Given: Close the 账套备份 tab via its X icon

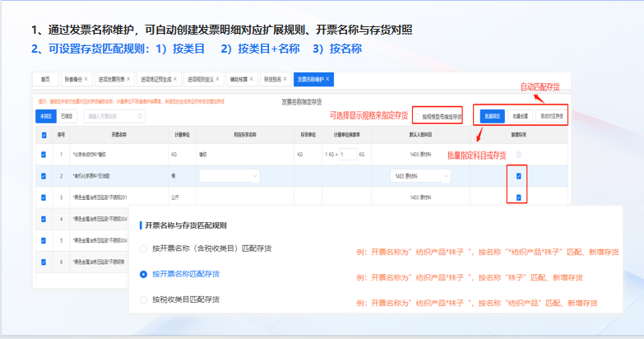Looking at the screenshot, I should (x=86, y=80).
